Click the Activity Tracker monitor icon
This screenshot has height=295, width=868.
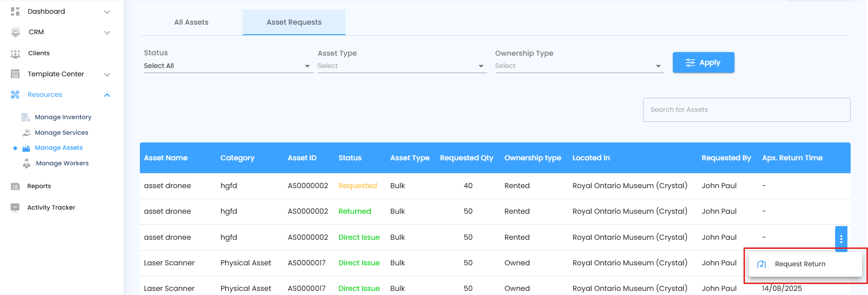tap(15, 207)
